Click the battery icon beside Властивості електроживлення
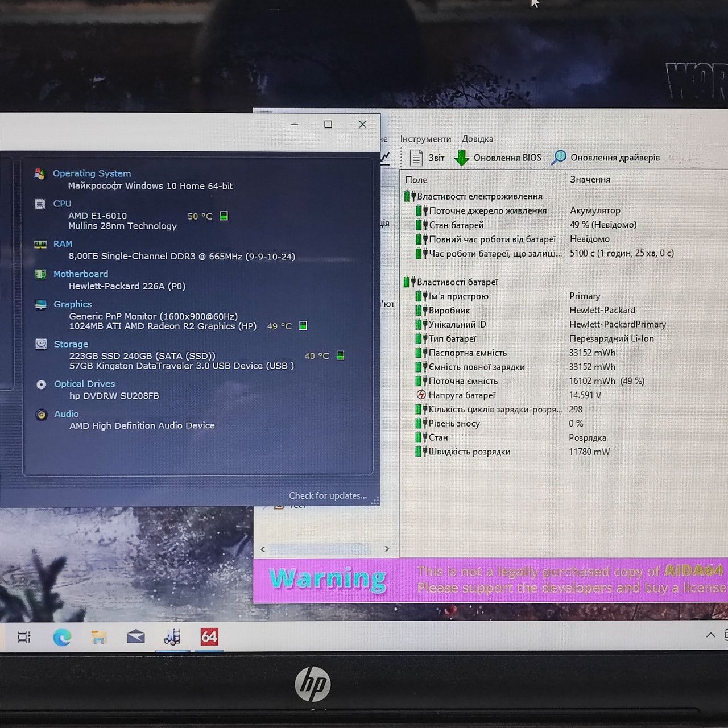Image resolution: width=728 pixels, height=728 pixels. tap(409, 196)
